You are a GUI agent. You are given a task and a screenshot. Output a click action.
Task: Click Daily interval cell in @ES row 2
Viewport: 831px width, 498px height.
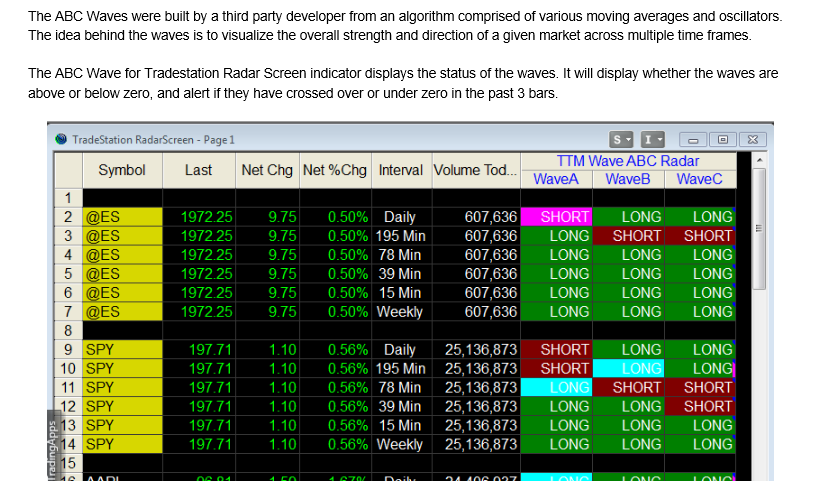[402, 217]
